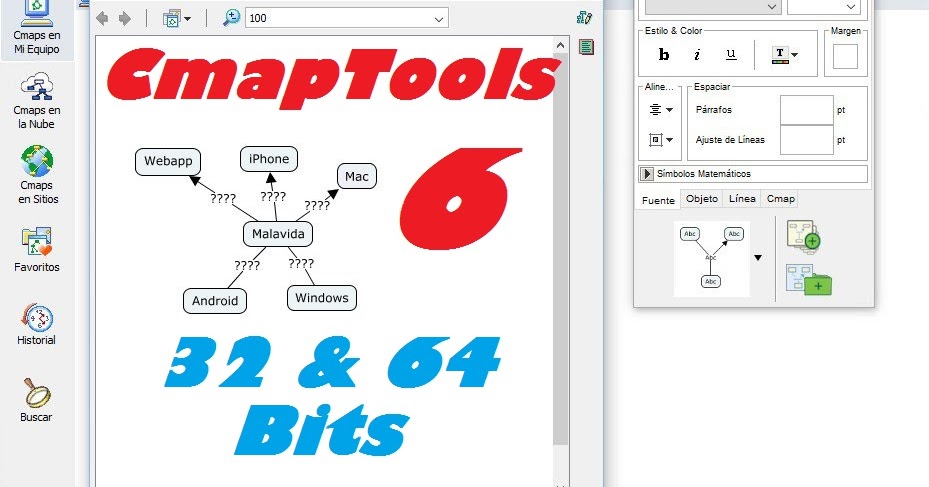Image resolution: width=929 pixels, height=487 pixels.
Task: Switch to the Cmap tab
Action: point(781,199)
